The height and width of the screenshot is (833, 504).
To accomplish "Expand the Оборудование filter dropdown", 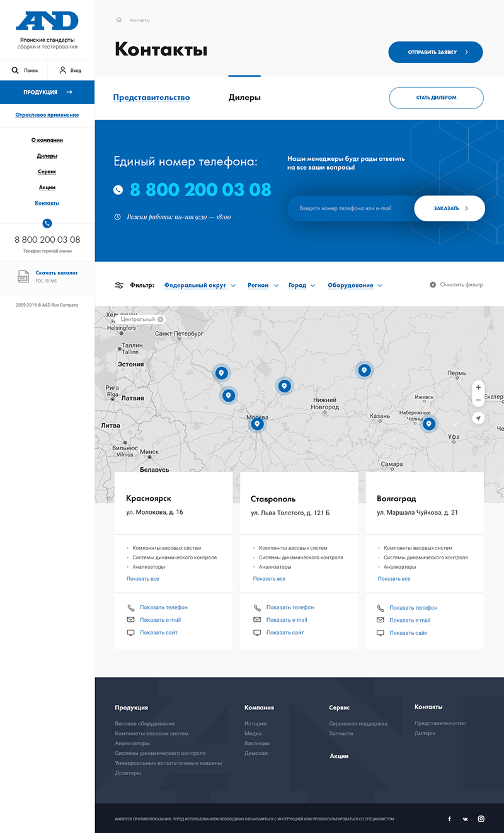I will click(x=355, y=286).
